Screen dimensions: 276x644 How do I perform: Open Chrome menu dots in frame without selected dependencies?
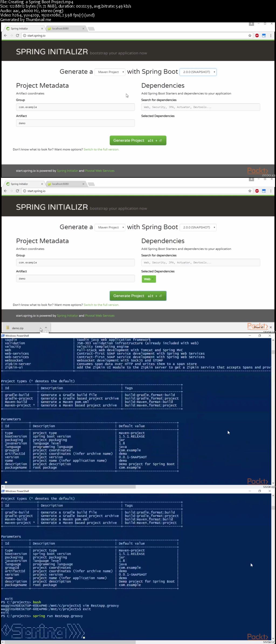(x=271, y=35)
